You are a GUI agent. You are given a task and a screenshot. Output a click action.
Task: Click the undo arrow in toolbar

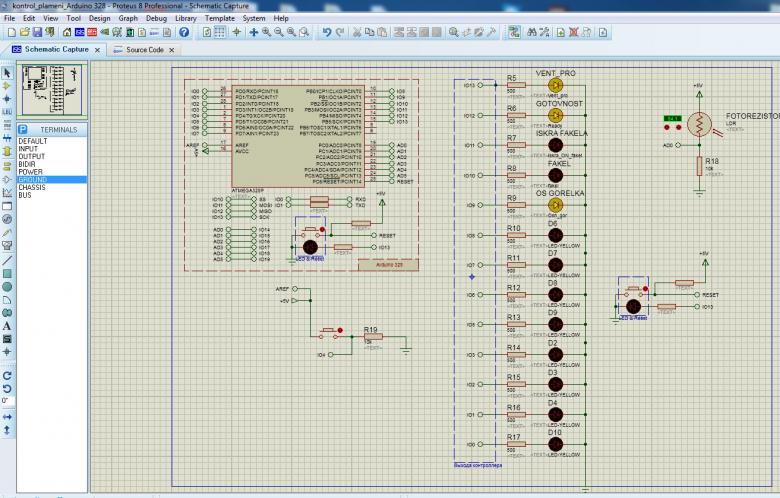(x=327, y=32)
